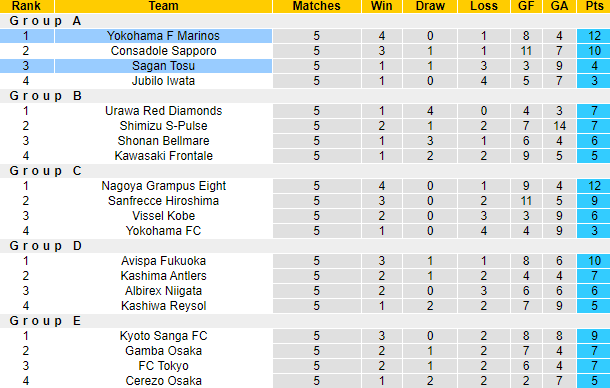The height and width of the screenshot is (388, 610).
Task: Select Kashima Antlers in Group D
Action: [163, 276]
